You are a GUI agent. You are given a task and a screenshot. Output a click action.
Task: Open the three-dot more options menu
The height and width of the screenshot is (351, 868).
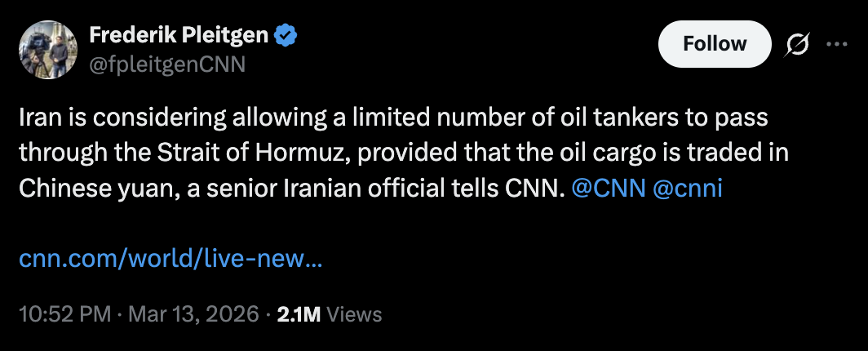(x=837, y=44)
